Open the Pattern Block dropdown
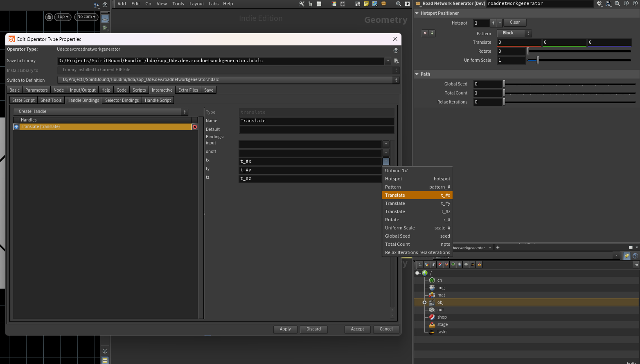Image resolution: width=640 pixels, height=364 pixels. [514, 33]
